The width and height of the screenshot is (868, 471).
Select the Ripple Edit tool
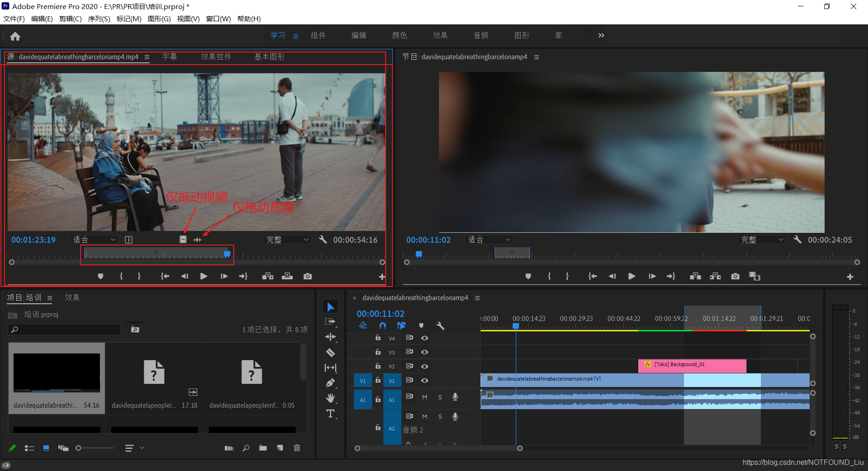pos(330,337)
